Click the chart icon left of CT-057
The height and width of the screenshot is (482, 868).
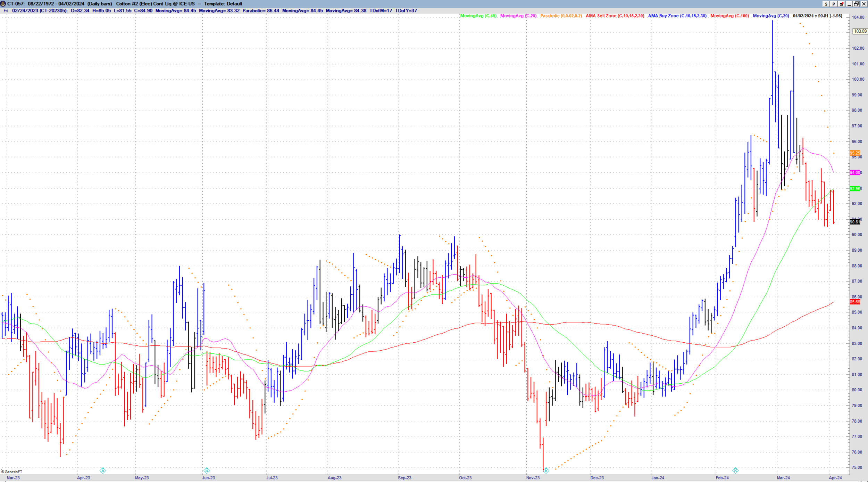pyautogui.click(x=3, y=4)
